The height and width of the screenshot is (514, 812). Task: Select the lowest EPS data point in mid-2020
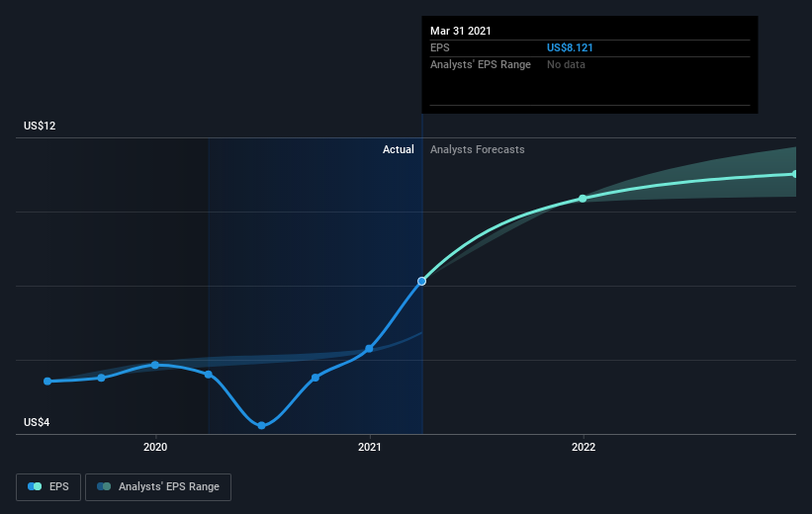[261, 425]
